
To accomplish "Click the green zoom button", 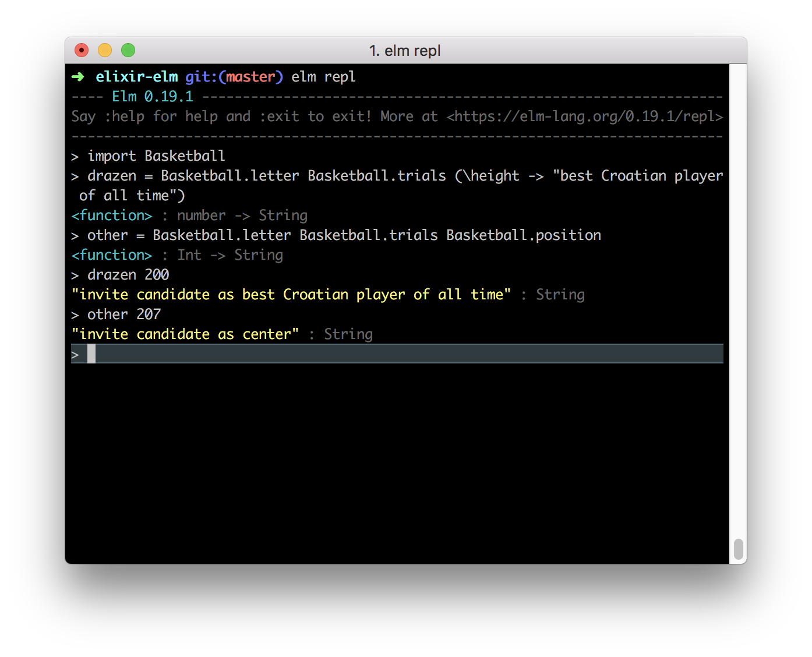I will [128, 50].
